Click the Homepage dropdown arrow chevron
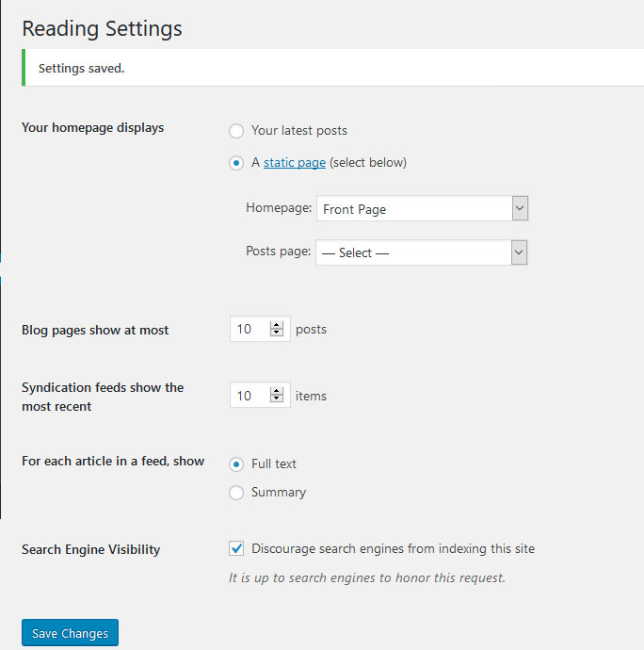This screenshot has width=644, height=650. tap(520, 208)
